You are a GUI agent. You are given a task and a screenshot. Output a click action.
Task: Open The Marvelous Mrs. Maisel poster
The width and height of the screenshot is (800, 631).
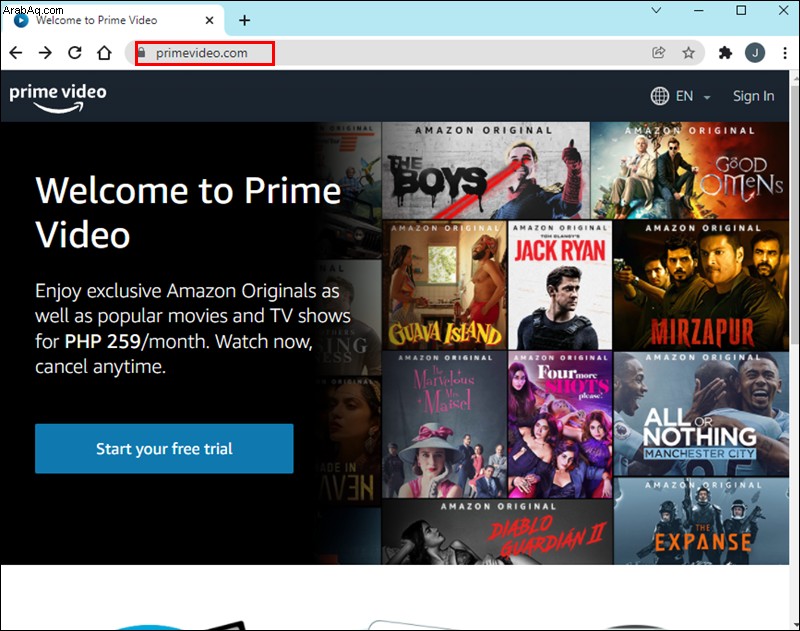444,424
